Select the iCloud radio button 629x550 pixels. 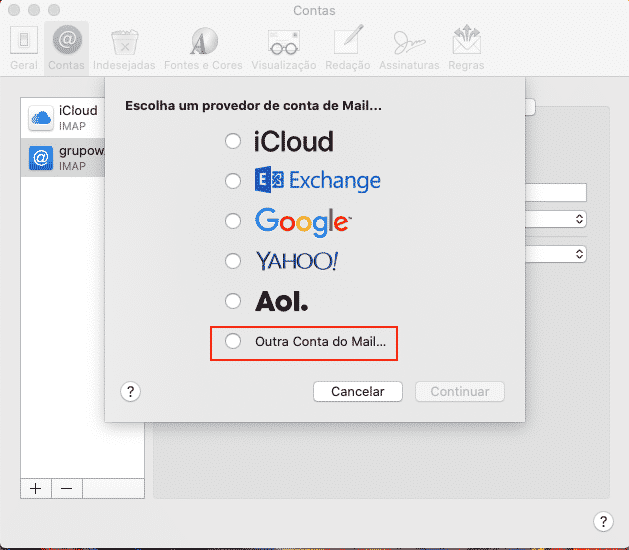pyautogui.click(x=233, y=141)
